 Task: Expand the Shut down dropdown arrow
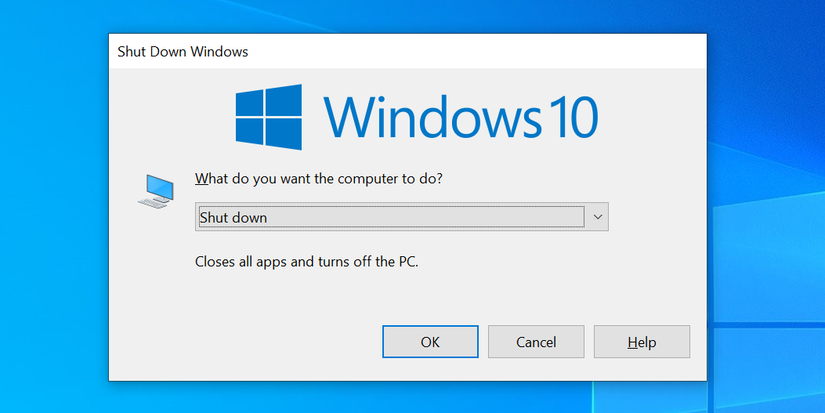(598, 217)
